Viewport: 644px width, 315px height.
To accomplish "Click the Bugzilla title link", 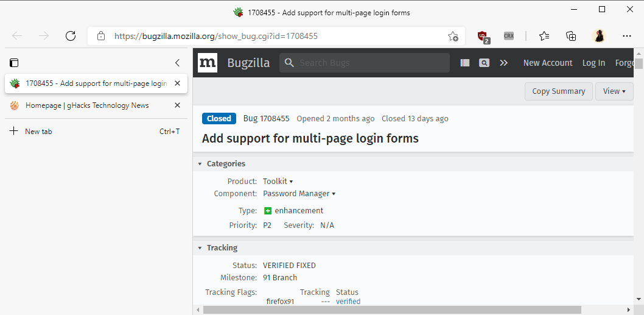I will 248,63.
